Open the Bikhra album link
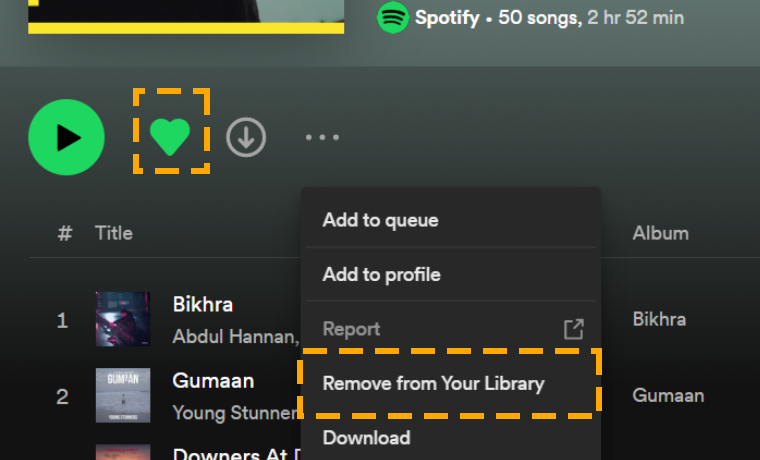The width and height of the screenshot is (760, 460). pyautogui.click(x=659, y=319)
